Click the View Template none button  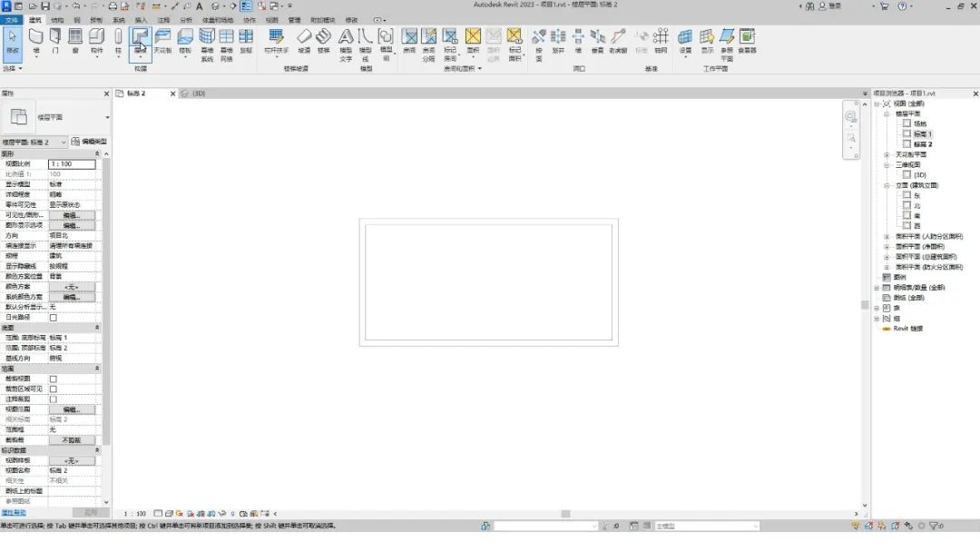coord(72,460)
